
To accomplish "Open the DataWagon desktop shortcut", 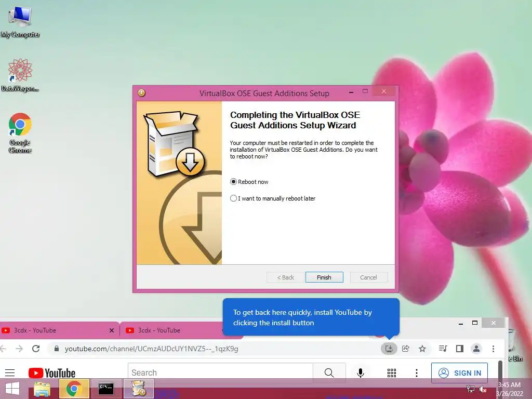I will [20, 75].
